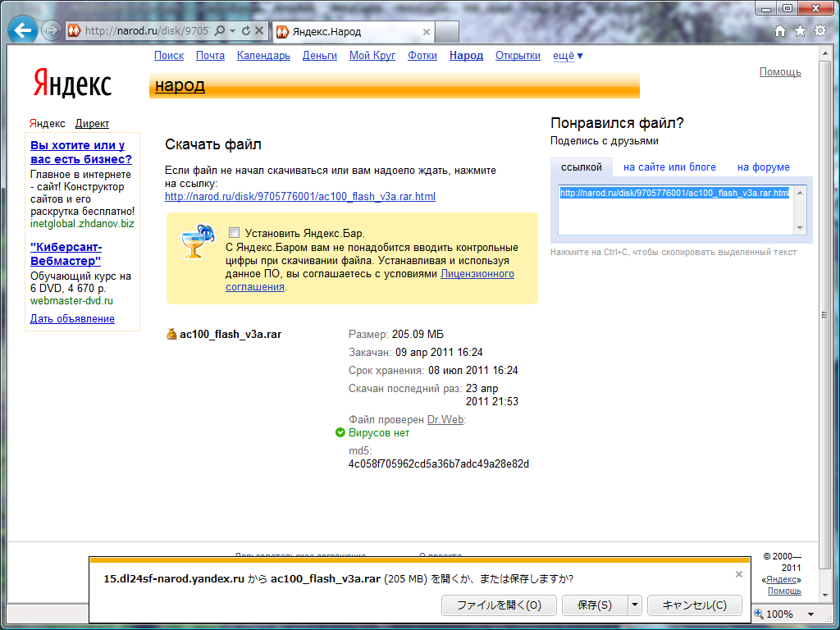The width and height of the screenshot is (840, 630).
Task: Open Favorites with the star icon
Action: pyautogui.click(x=800, y=31)
